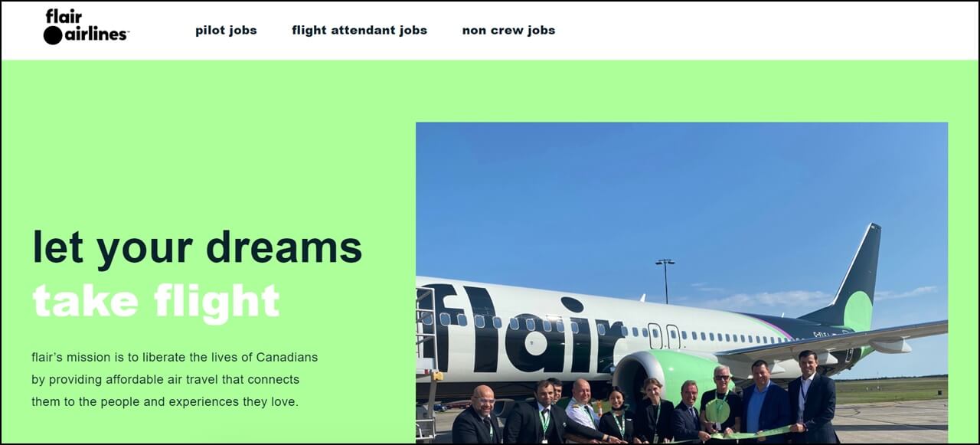Click the white "take flight" text
This screenshot has height=445, width=980.
(155, 299)
